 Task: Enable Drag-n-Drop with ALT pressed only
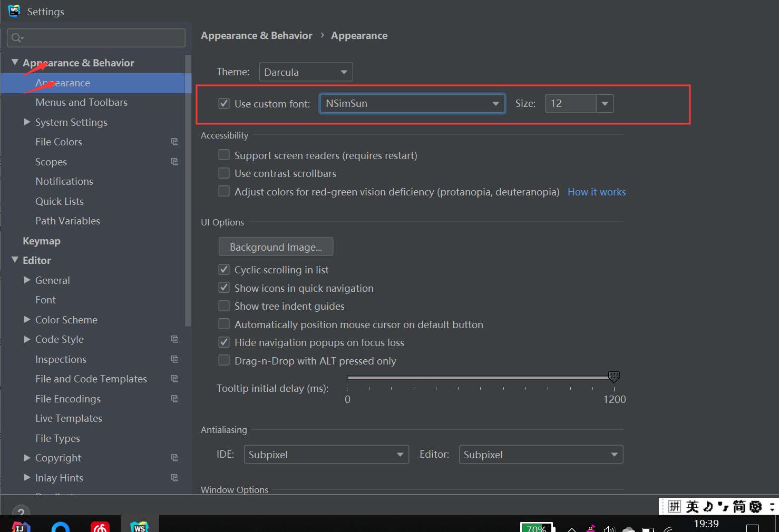pyautogui.click(x=224, y=360)
